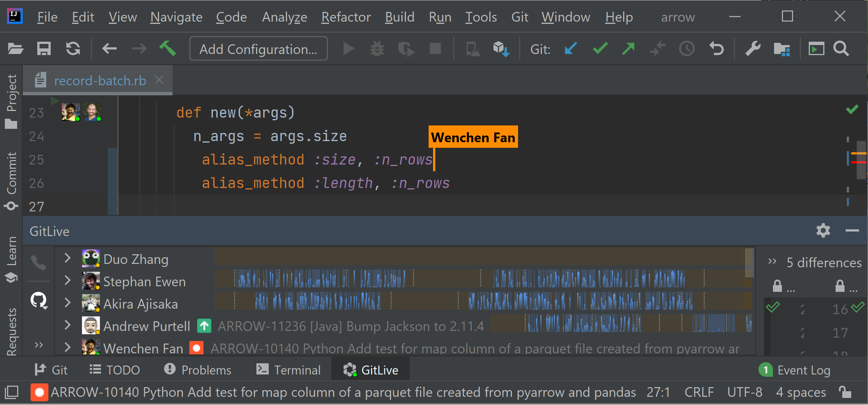This screenshot has width=868, height=405.
Task: Toggle the right lock in differences pane
Action: pyautogui.click(x=840, y=286)
